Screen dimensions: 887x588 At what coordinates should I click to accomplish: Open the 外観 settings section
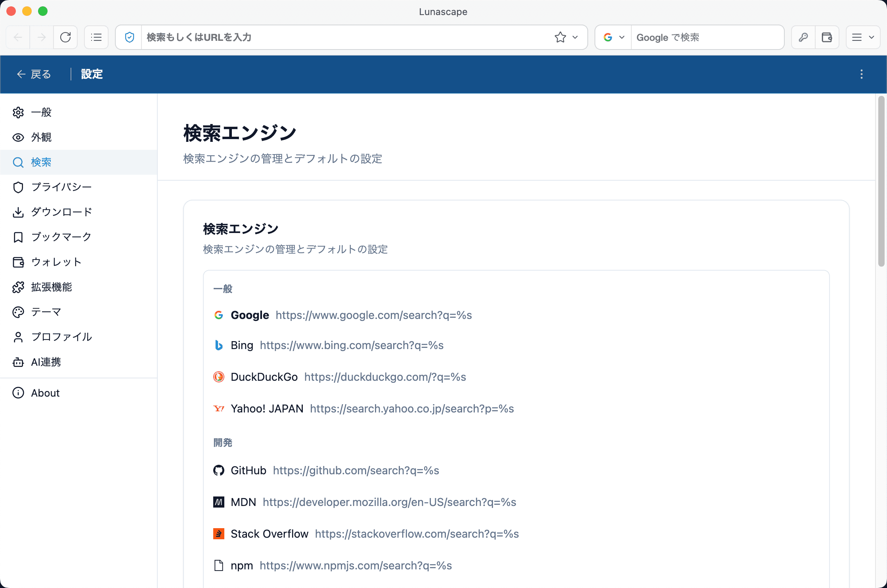tap(78, 137)
